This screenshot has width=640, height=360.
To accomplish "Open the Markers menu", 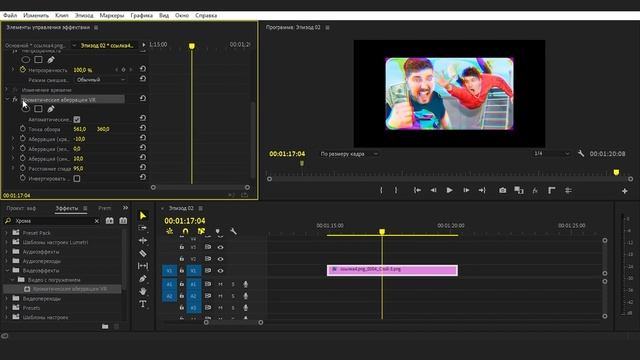I will coord(111,16).
